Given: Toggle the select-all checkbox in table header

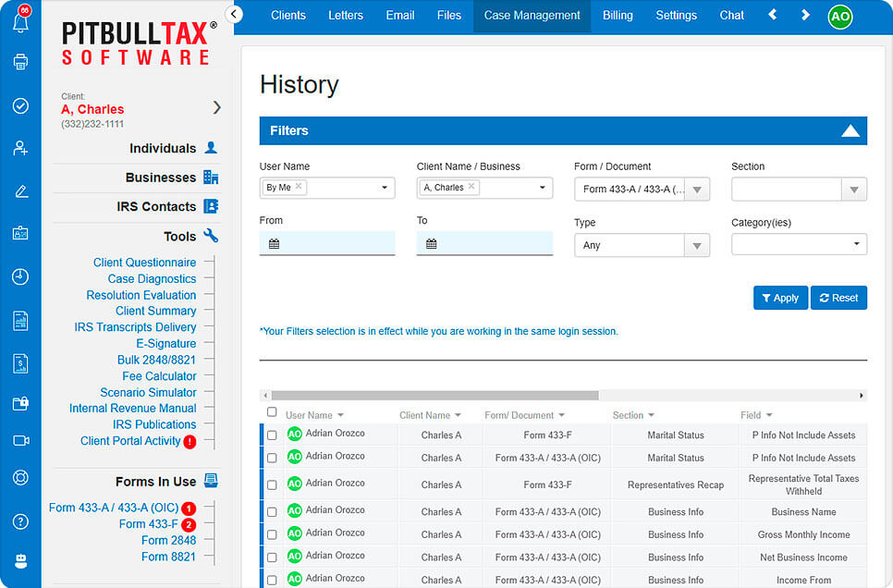Looking at the screenshot, I should (272, 412).
